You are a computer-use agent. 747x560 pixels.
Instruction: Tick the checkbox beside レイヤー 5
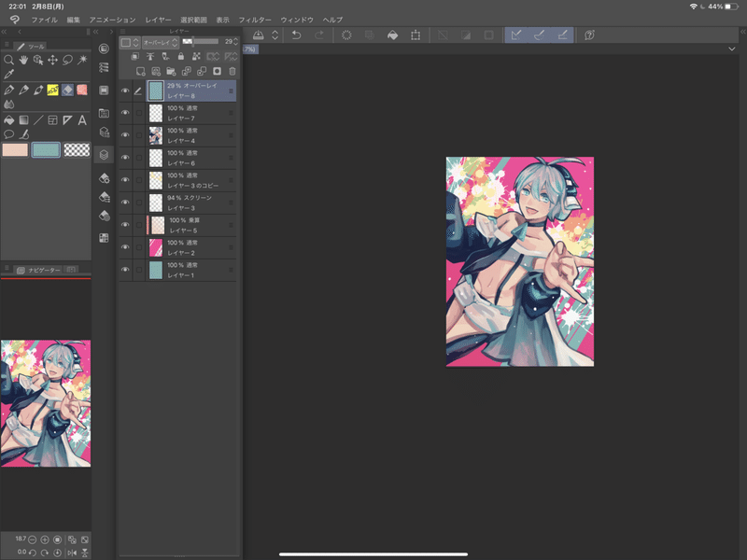coord(138,225)
